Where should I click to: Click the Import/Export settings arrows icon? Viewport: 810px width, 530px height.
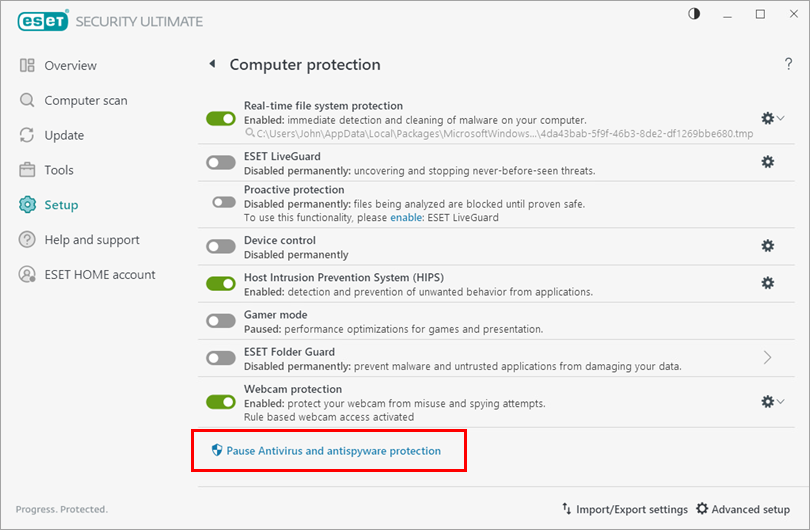click(x=567, y=509)
